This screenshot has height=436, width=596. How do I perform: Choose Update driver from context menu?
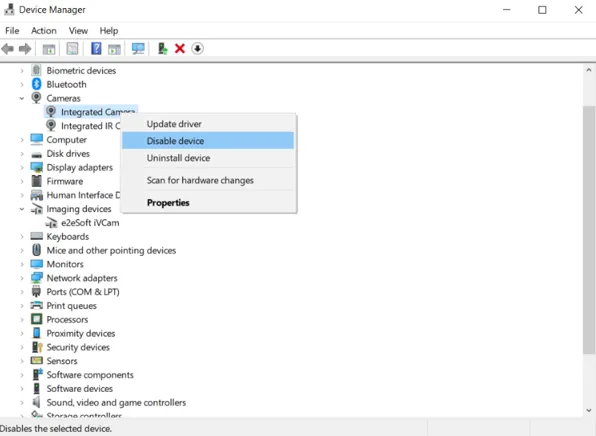[208, 124]
